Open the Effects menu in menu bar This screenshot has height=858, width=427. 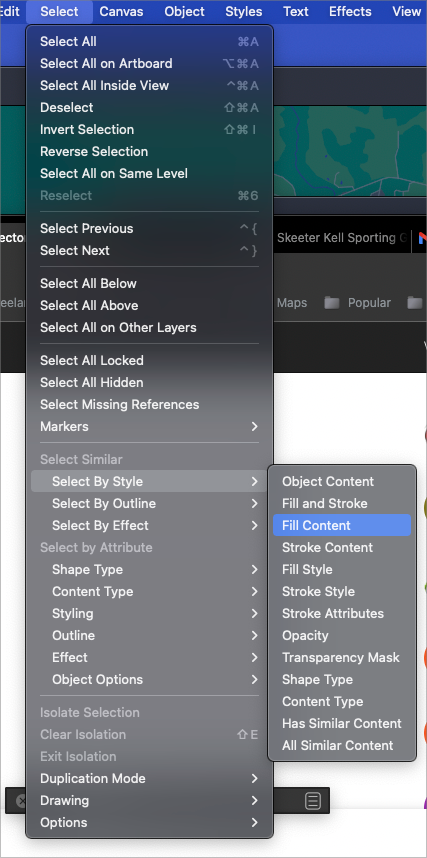click(350, 11)
